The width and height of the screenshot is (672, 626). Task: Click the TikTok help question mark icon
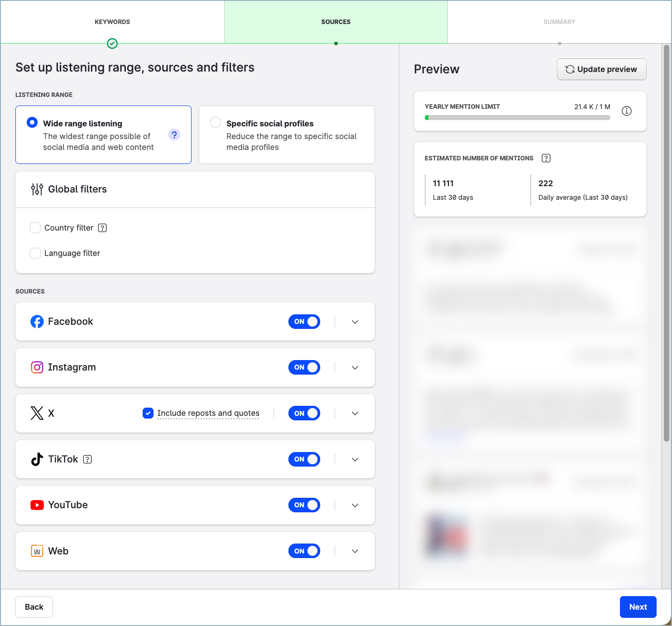click(88, 459)
